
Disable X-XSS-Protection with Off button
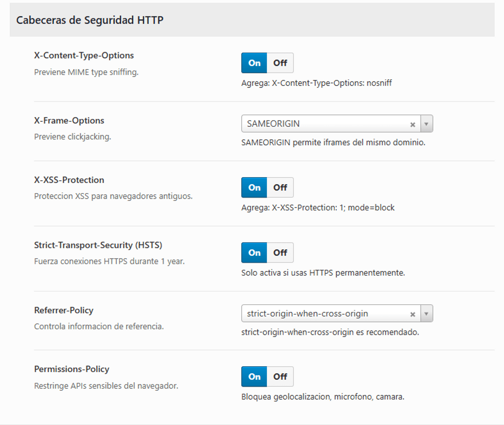pyautogui.click(x=280, y=188)
